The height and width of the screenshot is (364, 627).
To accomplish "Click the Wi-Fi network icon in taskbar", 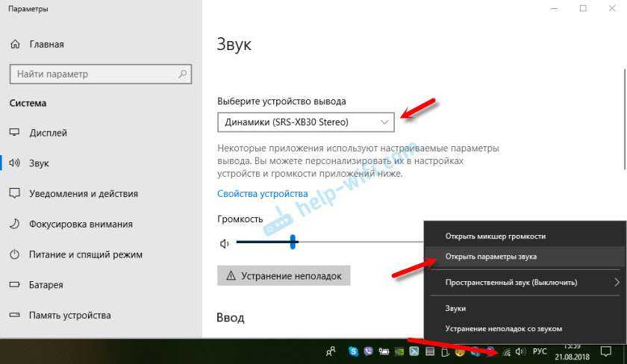I will (505, 351).
